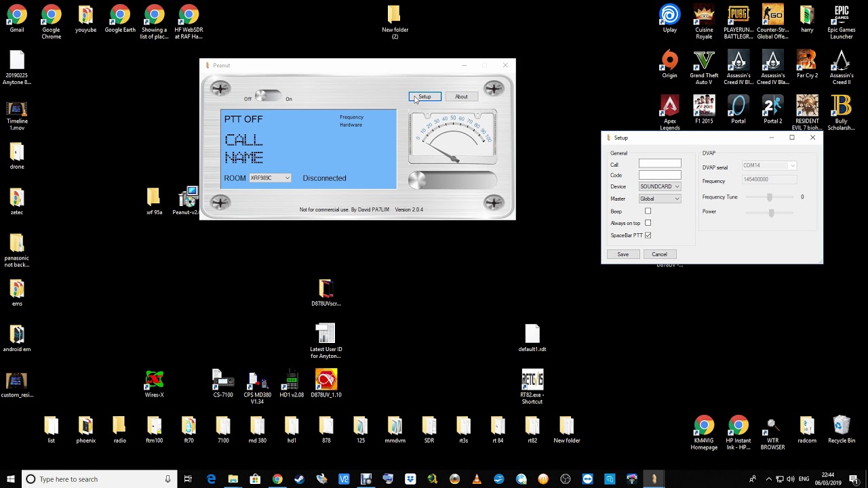Open the DVAP serial COM14 dropdown
This screenshot has height=488, width=868.
point(769,165)
